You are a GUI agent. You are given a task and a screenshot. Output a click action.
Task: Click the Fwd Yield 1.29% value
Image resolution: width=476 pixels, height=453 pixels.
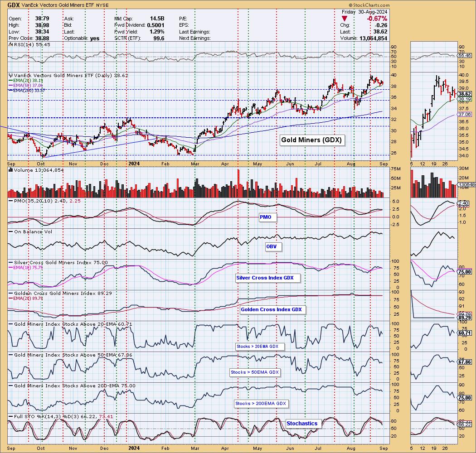(x=157, y=32)
